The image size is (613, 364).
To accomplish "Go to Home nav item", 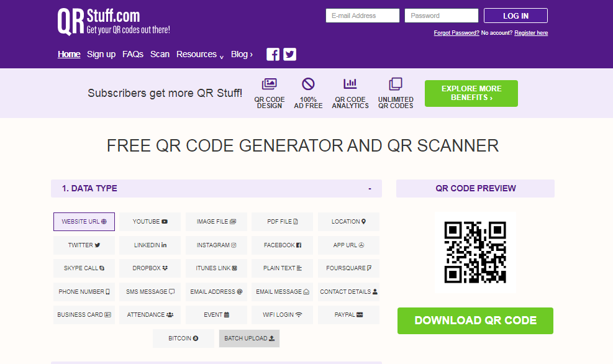I will pyautogui.click(x=69, y=54).
